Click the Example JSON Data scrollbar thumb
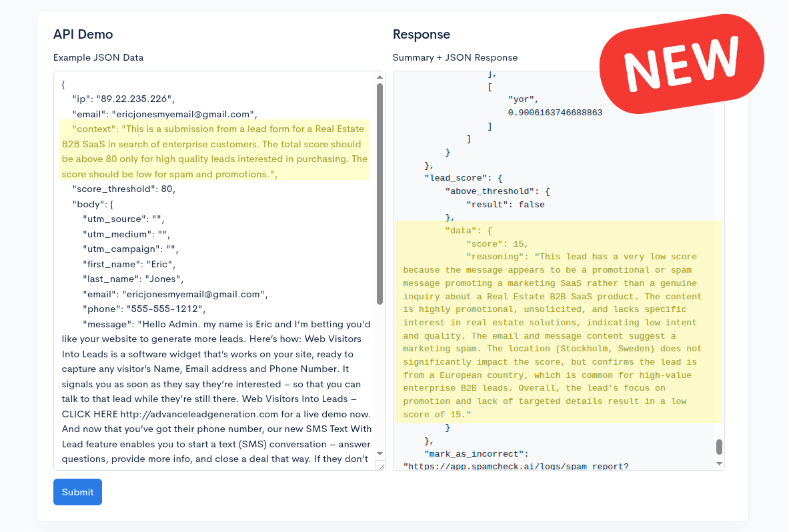Viewport: 789px width, 532px height. pos(379,194)
